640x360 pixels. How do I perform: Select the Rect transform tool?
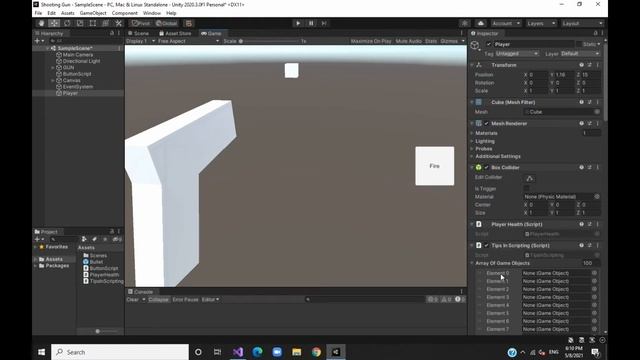[93, 23]
